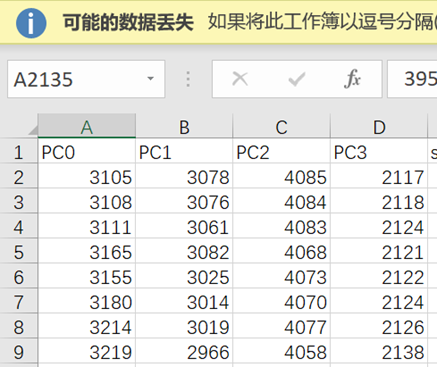
Task: Select the cell with value 2124 in row 7
Action: click(379, 302)
